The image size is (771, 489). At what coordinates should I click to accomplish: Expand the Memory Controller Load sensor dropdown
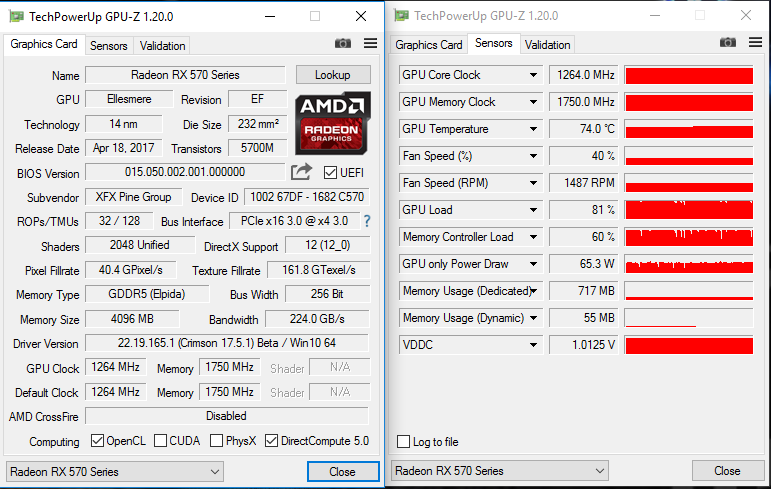tap(533, 237)
